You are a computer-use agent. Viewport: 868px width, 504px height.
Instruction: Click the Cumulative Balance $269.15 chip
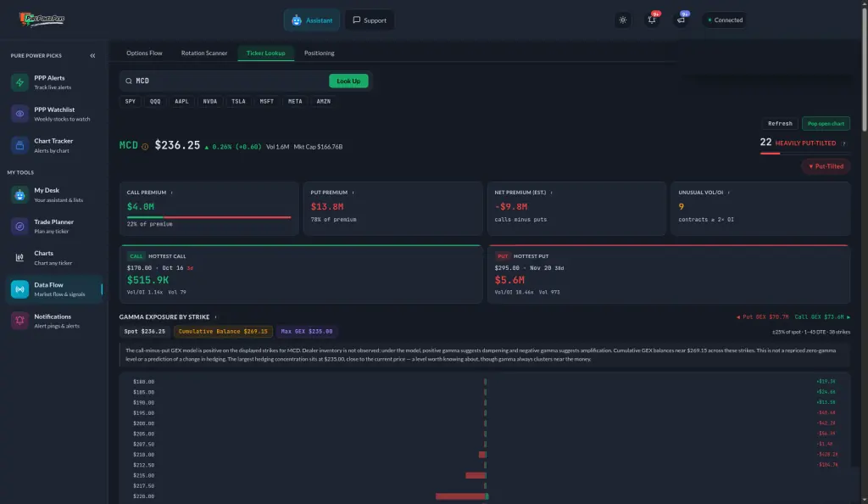223,331
